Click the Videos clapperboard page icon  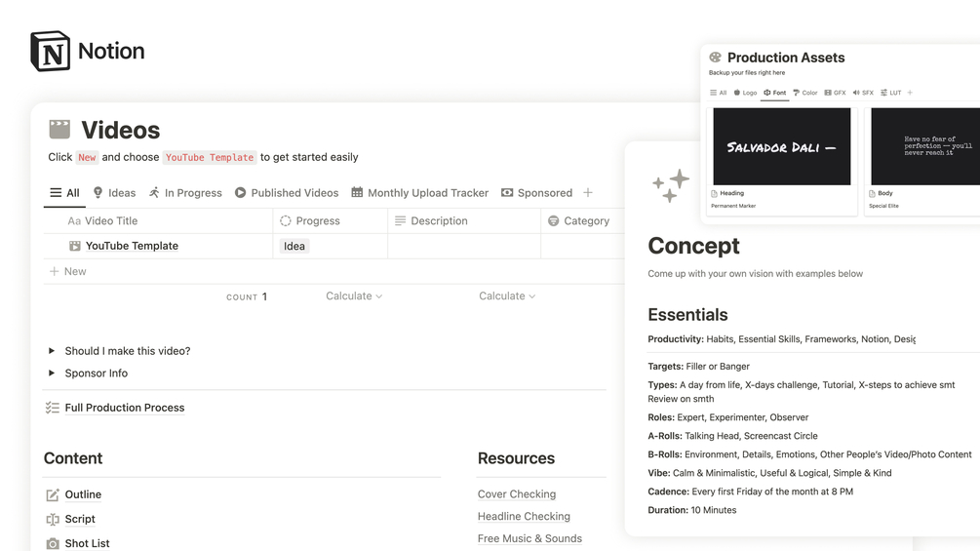coord(59,130)
